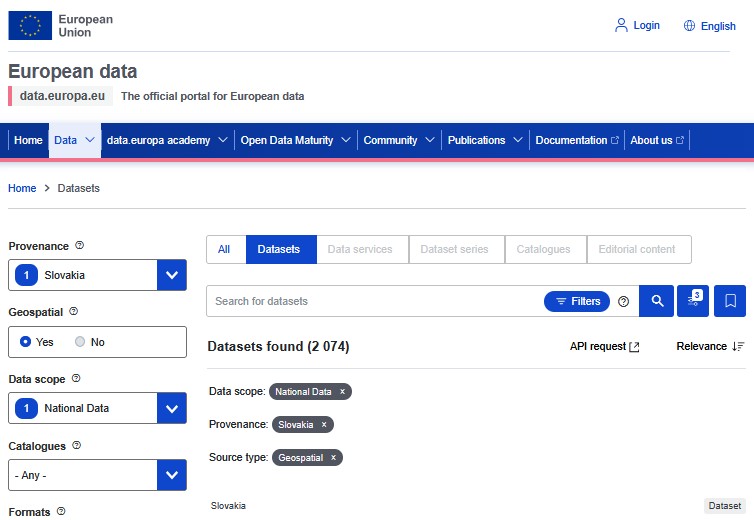Click the Datasets found (2 074) heading
Image resolution: width=754 pixels, height=520 pixels.
point(278,346)
